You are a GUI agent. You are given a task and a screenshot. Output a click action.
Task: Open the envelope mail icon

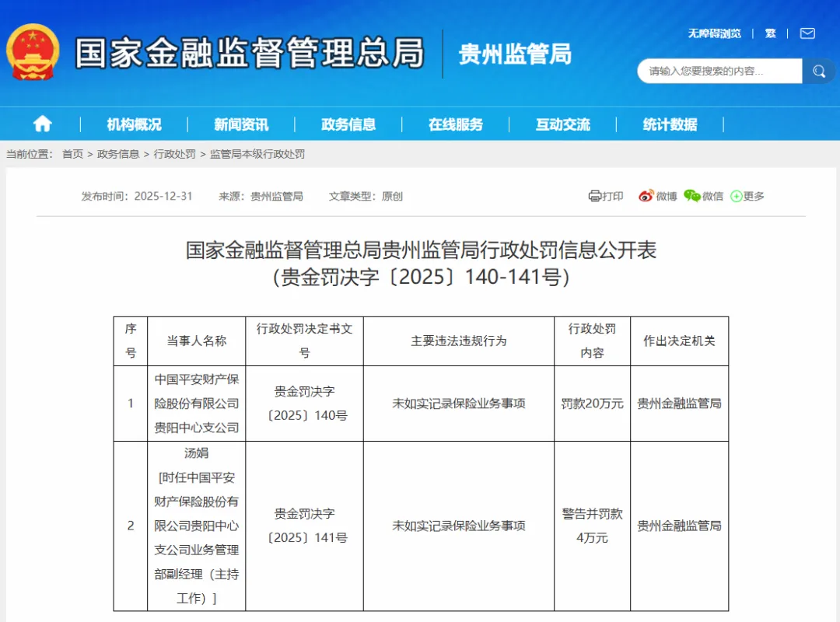pyautogui.click(x=807, y=33)
